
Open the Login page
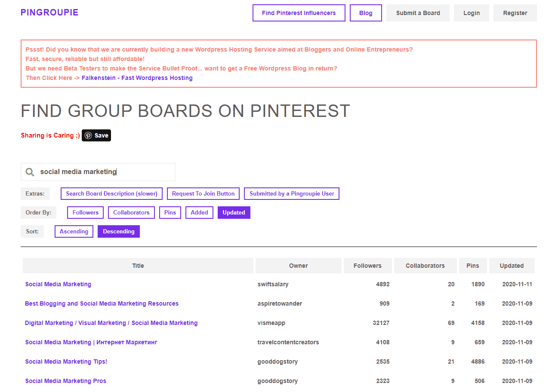coord(472,13)
